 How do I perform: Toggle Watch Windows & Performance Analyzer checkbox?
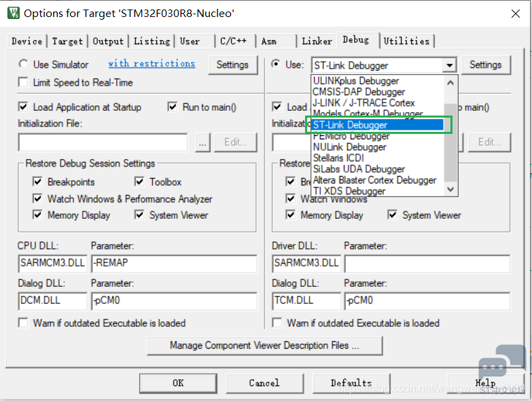(37, 198)
